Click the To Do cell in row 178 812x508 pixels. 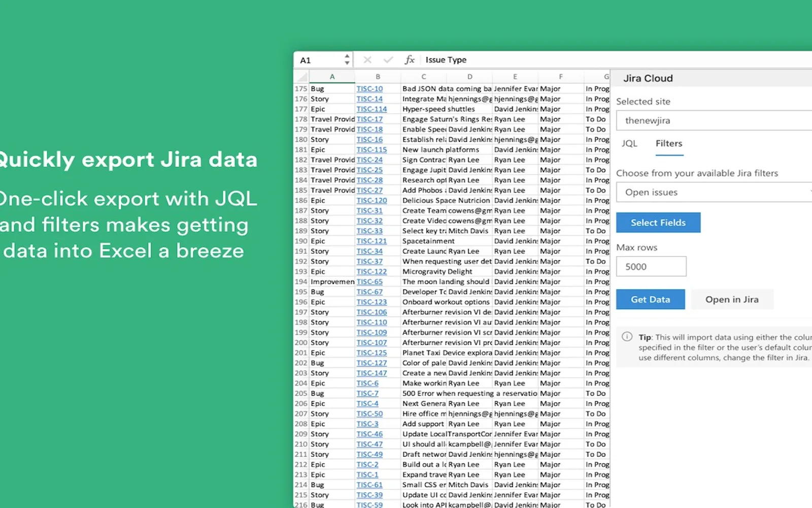coord(596,119)
